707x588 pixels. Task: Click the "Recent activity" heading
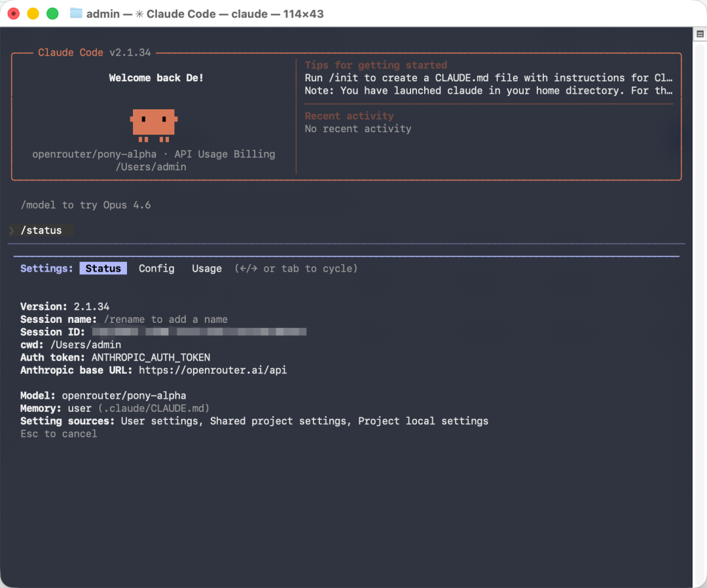pos(350,116)
